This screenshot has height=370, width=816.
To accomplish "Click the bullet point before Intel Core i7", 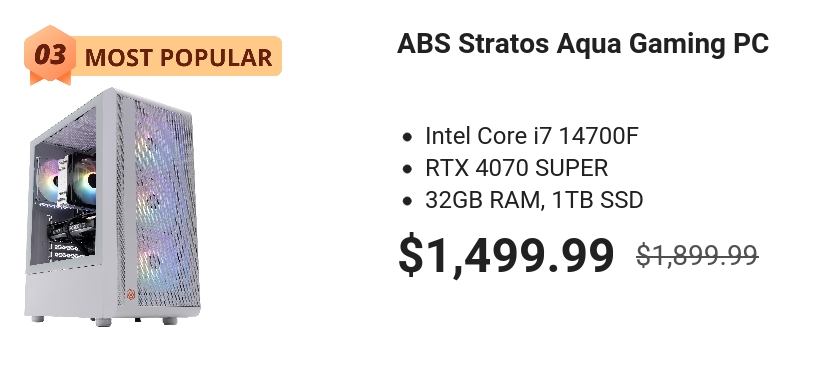I will [407, 137].
